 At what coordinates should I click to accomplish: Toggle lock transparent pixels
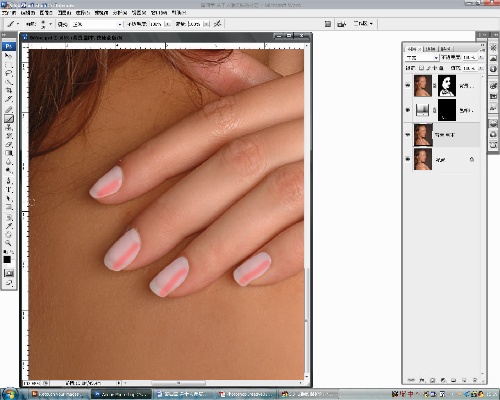421,68
